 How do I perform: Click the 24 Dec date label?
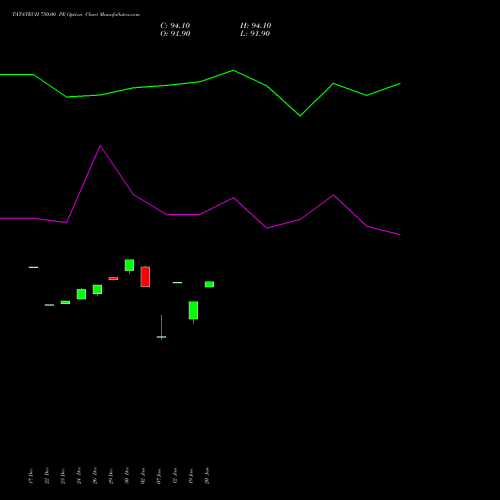tap(79, 476)
